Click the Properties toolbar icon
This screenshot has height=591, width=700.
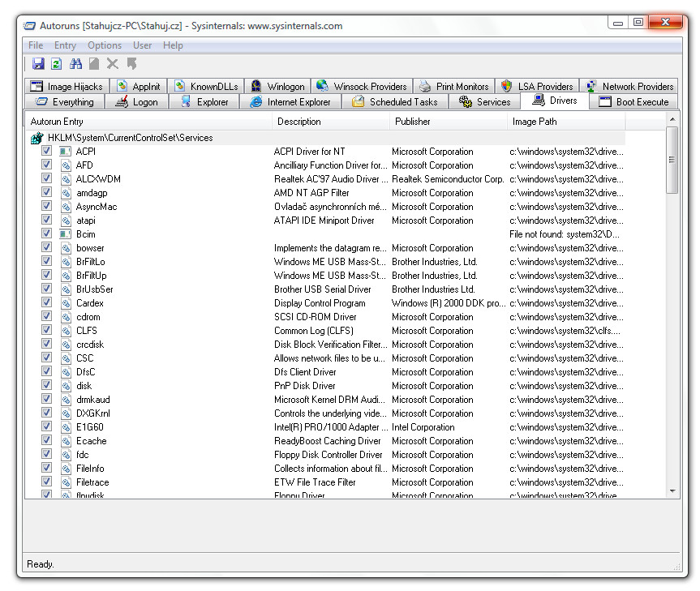[94, 64]
